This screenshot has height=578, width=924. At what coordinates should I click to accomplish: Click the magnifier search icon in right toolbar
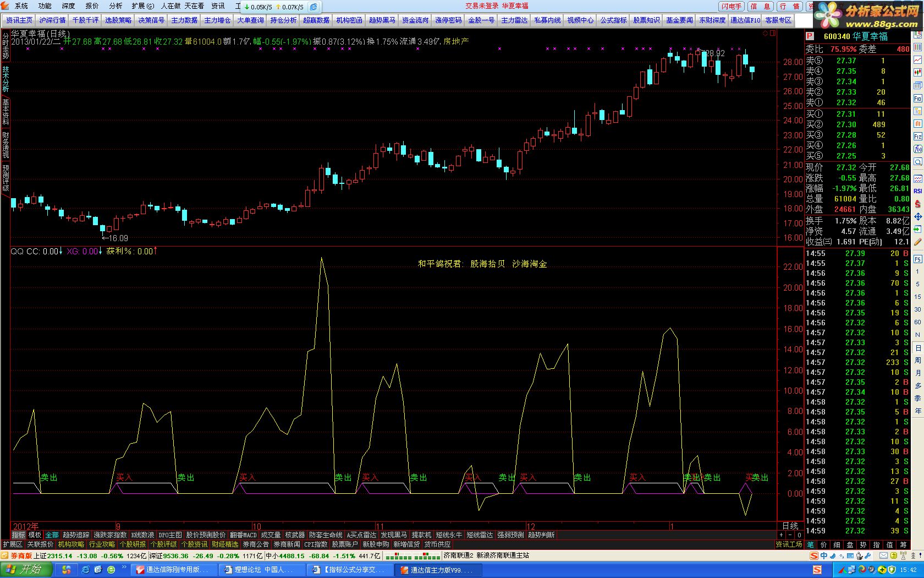[x=917, y=162]
